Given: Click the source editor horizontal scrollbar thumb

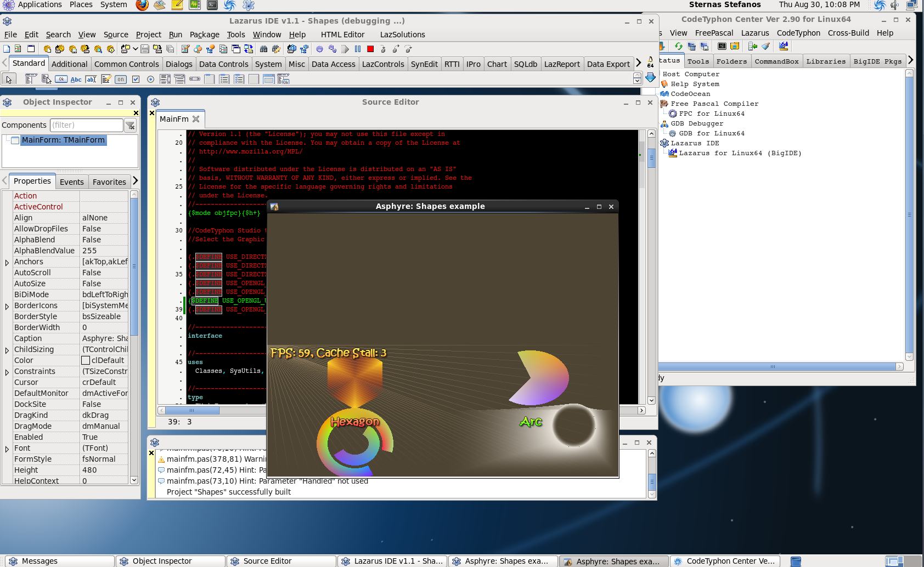Looking at the screenshot, I should click(192, 410).
